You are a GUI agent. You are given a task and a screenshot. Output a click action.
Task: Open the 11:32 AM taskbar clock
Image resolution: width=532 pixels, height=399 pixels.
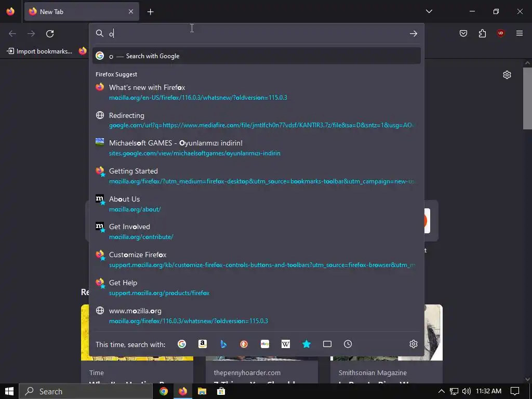(x=488, y=391)
